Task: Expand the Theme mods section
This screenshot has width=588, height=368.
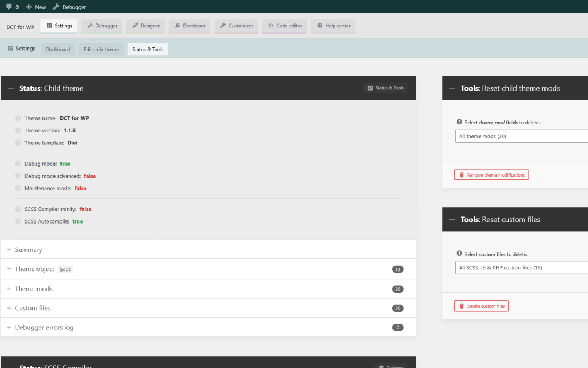Action: click(209, 289)
